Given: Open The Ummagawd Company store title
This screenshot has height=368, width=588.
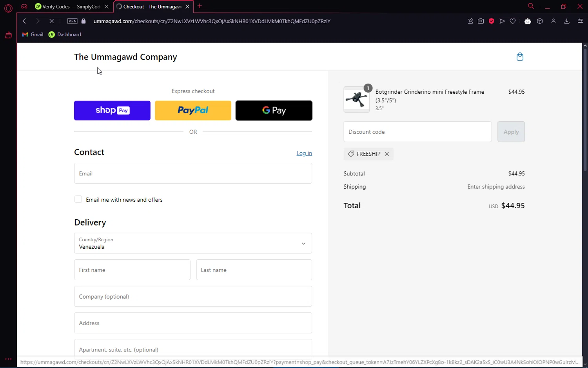Looking at the screenshot, I should tap(125, 57).
